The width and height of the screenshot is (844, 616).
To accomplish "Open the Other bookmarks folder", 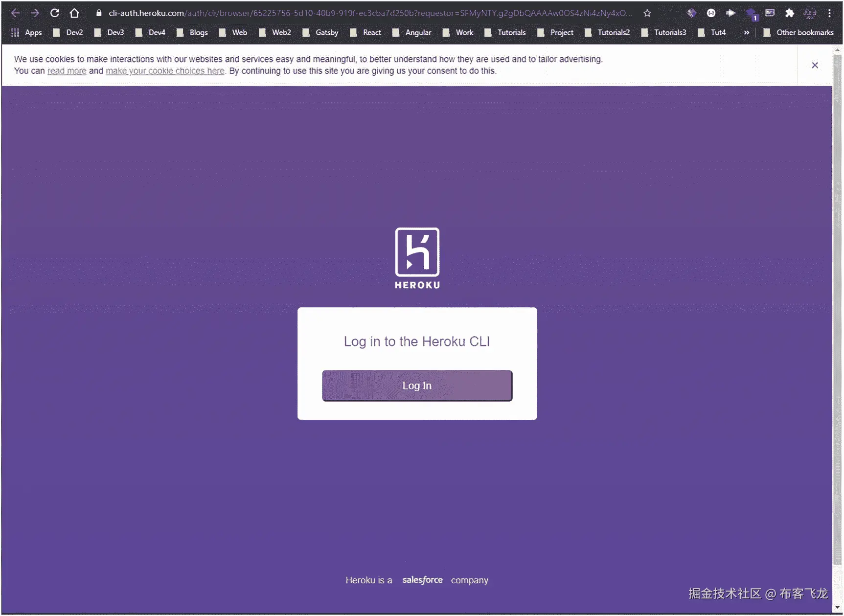I will (798, 33).
